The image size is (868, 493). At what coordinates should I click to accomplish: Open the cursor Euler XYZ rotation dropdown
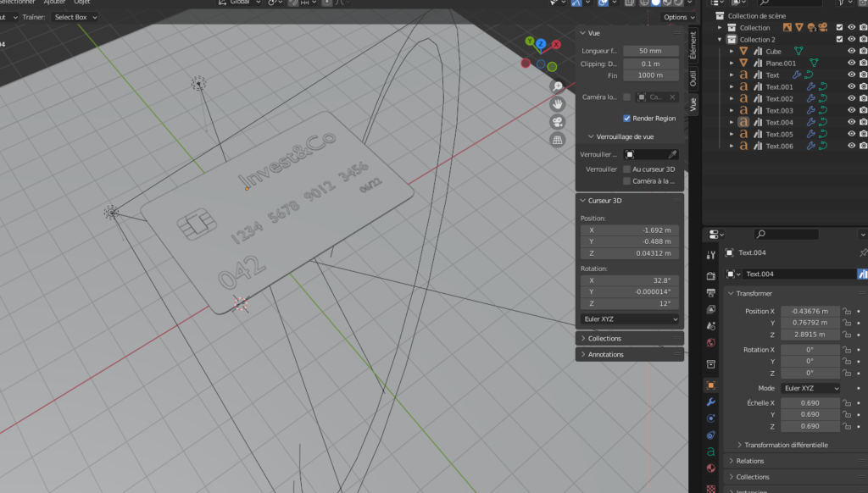click(x=630, y=319)
